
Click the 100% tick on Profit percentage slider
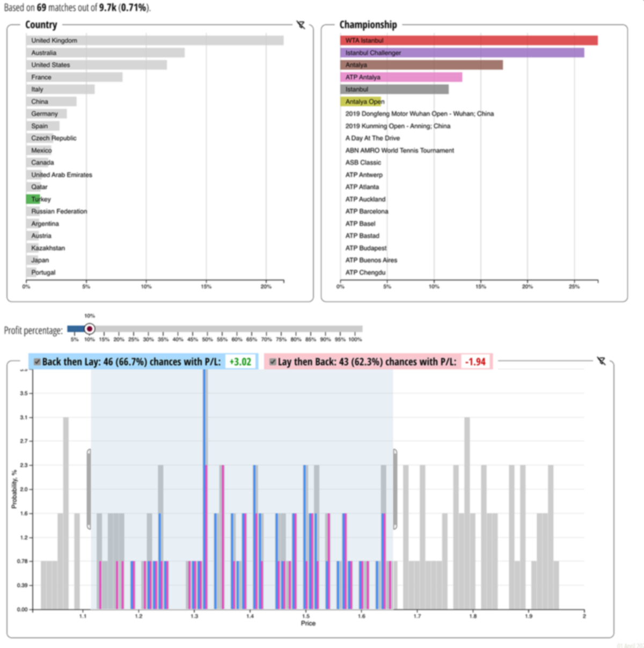355,339
